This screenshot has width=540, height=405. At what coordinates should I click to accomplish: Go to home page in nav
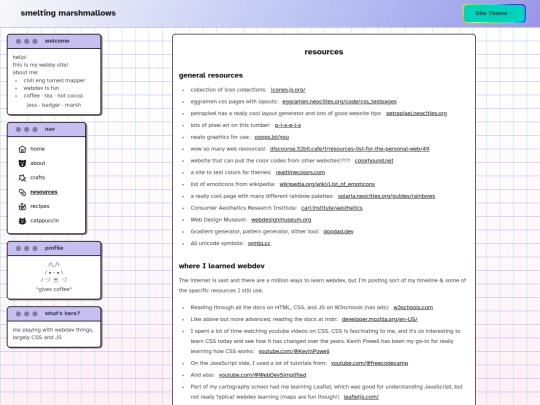38,149
